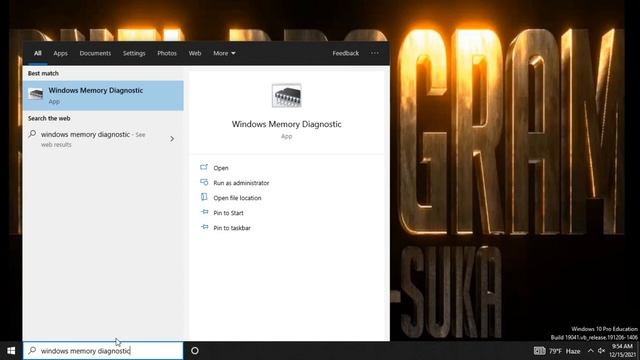This screenshot has height=360, width=640.
Task: Click the large Windows Memory Diagnostic icon
Action: [287, 96]
